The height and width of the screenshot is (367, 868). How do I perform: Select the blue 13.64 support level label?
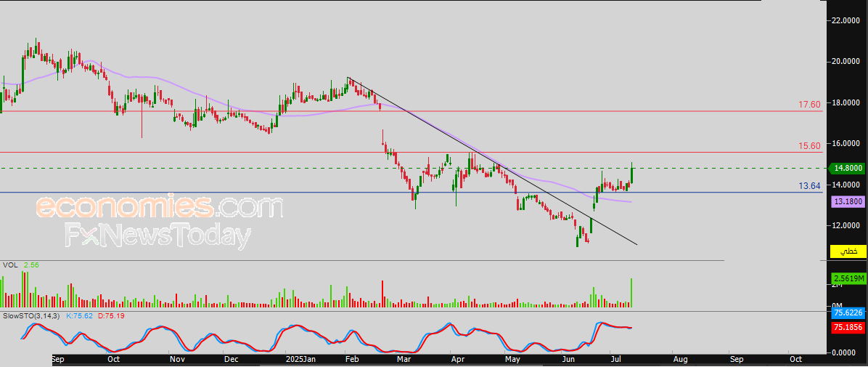[x=809, y=186]
